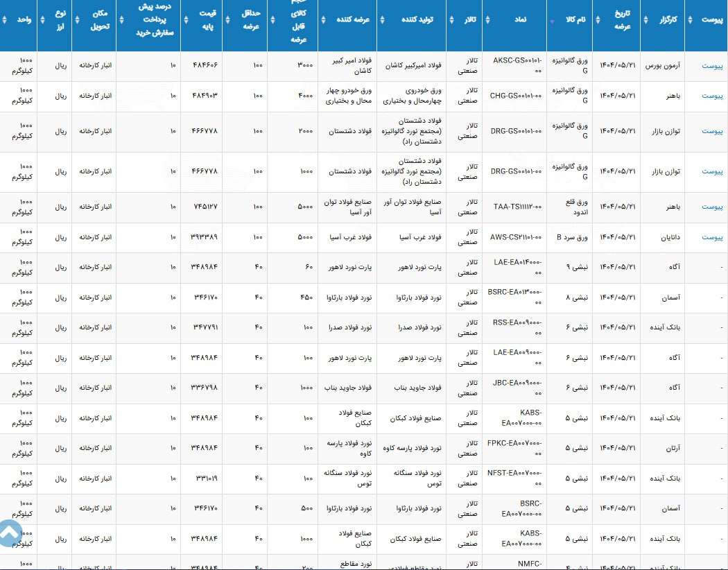This screenshot has width=728, height=570.
Task: Click base price "۳۹۳۳۸۹"
Action: 204,237
